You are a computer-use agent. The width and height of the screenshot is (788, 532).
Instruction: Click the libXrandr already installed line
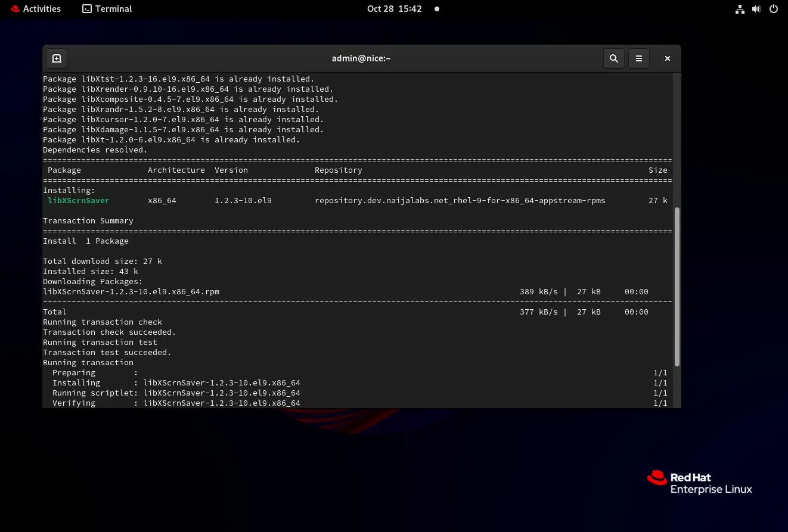pyautogui.click(x=181, y=110)
